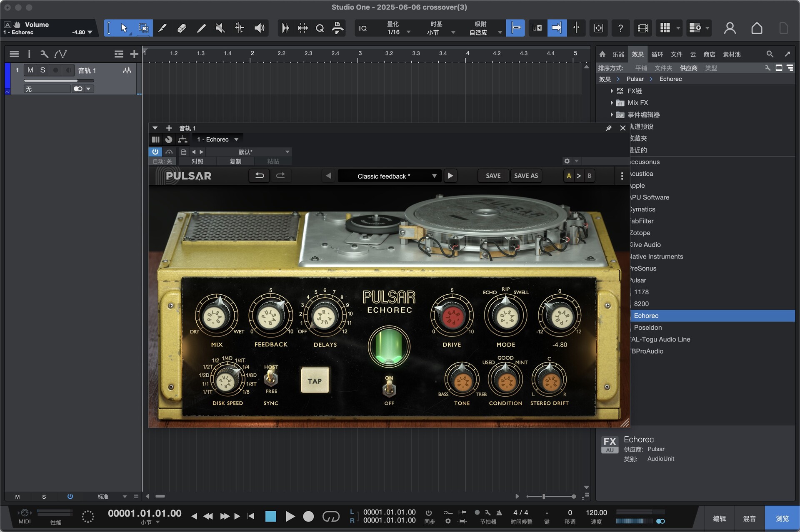The image size is (800, 532).
Task: Open the 编辑 edit view tab
Action: (719, 519)
